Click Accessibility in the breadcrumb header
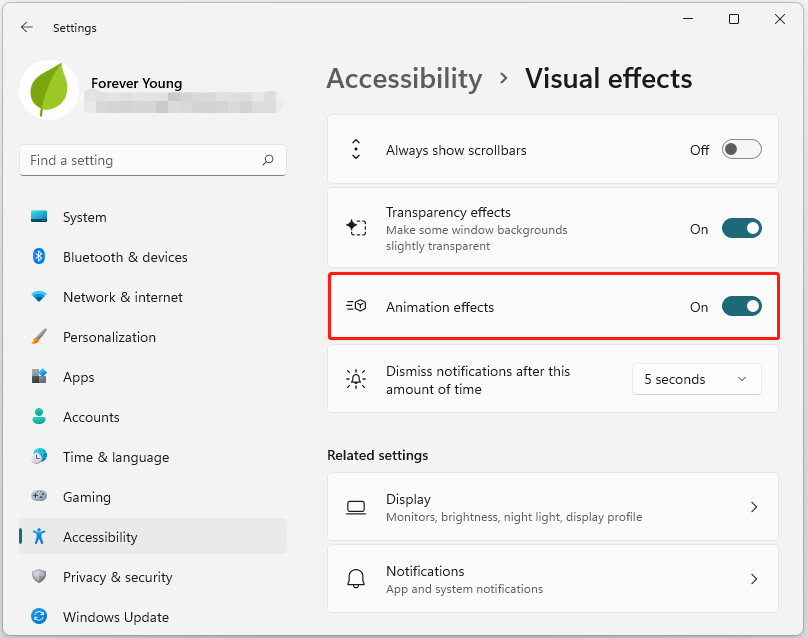The width and height of the screenshot is (808, 638). [404, 78]
